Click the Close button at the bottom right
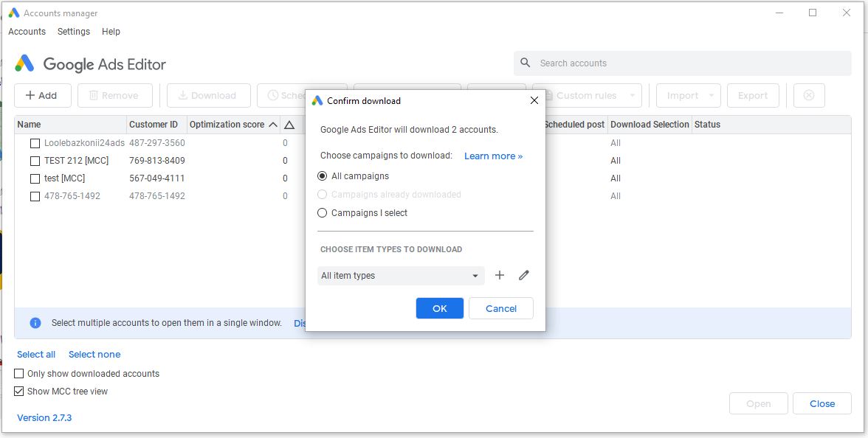 click(822, 404)
